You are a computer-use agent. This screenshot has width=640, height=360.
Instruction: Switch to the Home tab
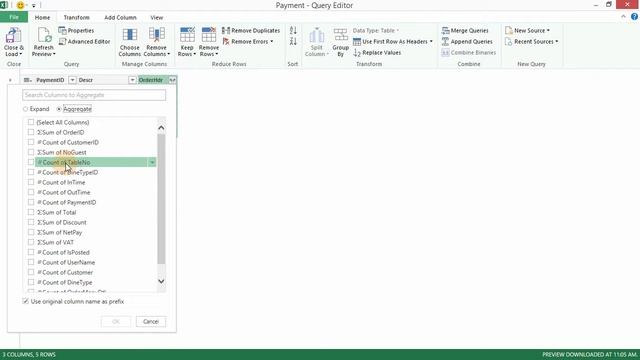click(x=42, y=17)
